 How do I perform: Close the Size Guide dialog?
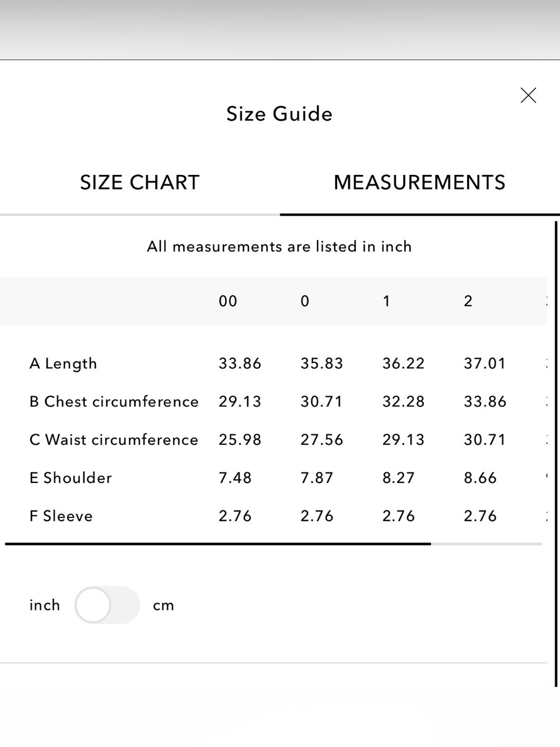528,95
